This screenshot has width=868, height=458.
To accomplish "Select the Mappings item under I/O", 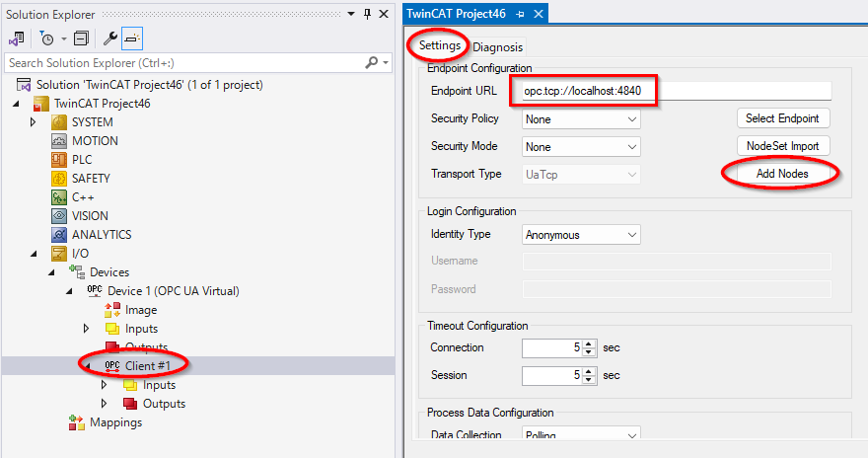I will 115,422.
